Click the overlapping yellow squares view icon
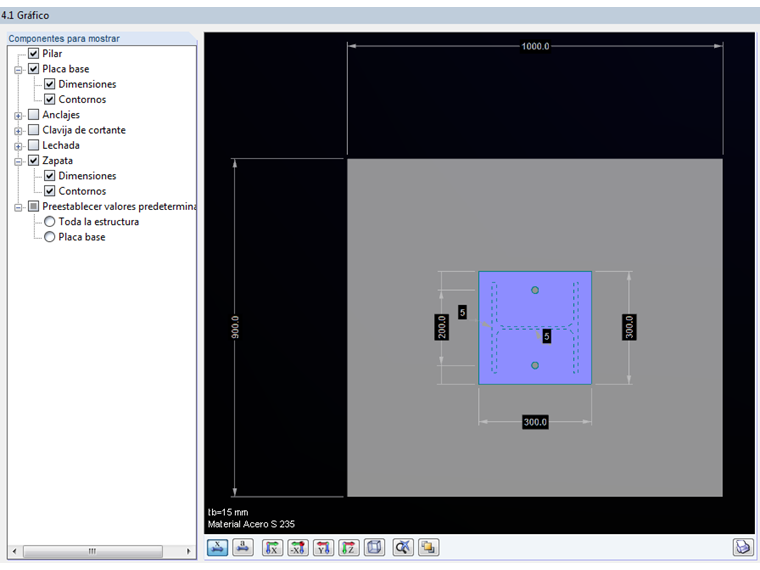Image resolution: width=760 pixels, height=570 pixels. pyautogui.click(x=428, y=547)
